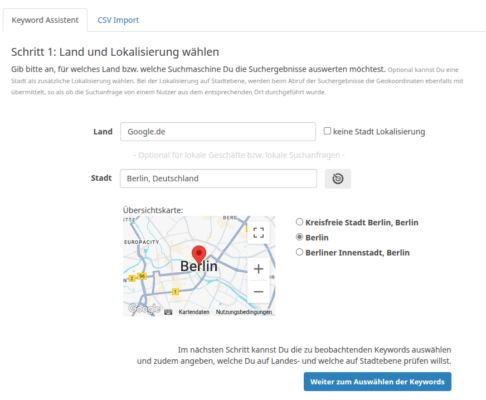Open the Keyword Assistent tab
Viewport: 486px width, 400px height.
point(45,20)
